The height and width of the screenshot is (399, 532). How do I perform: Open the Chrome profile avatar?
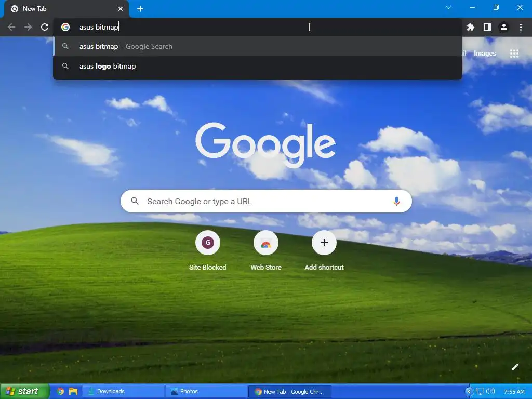[x=504, y=27]
